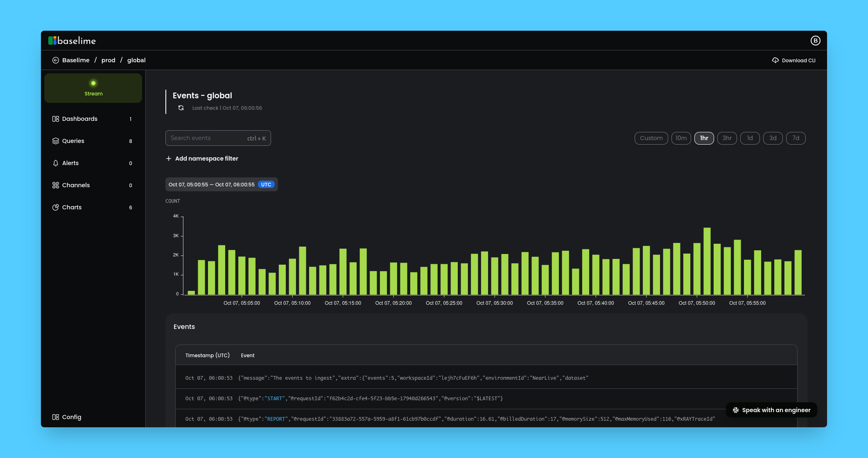
Task: Switch time range to 3hr
Action: click(x=727, y=138)
